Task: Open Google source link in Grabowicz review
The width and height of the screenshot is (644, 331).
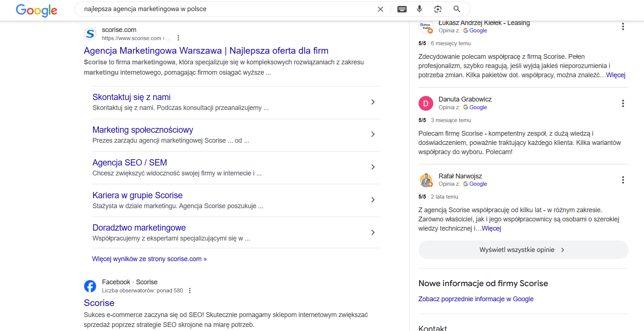Action: [x=475, y=107]
